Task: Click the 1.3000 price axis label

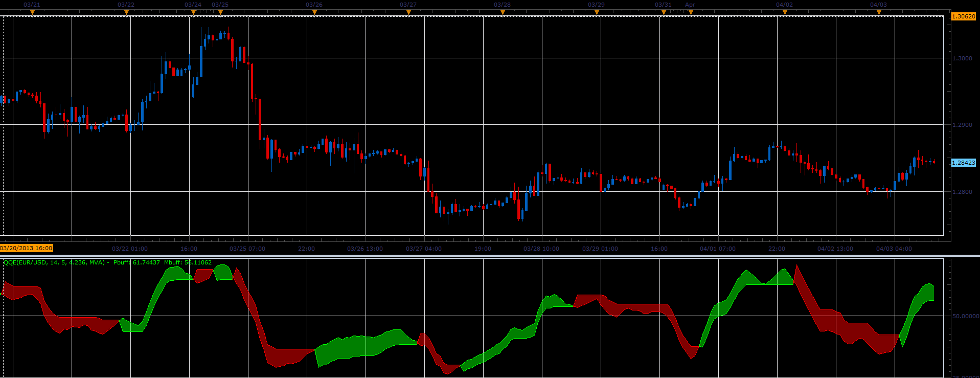Action: [x=962, y=58]
